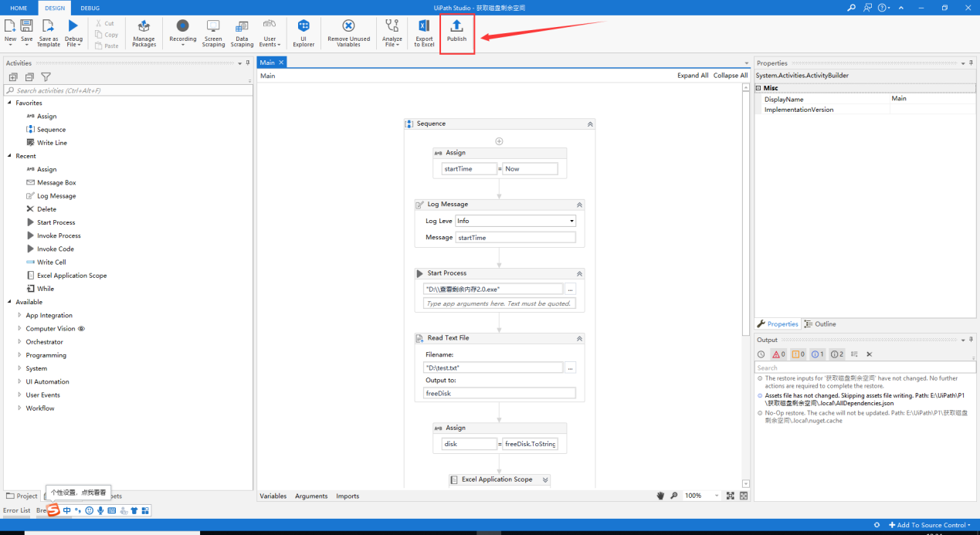Click Add To Source Control
980x535 pixels.
[929, 524]
